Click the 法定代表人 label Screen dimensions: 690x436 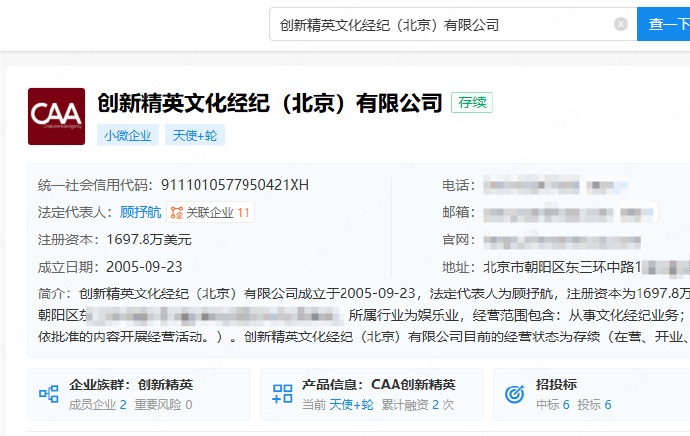pyautogui.click(x=75, y=213)
